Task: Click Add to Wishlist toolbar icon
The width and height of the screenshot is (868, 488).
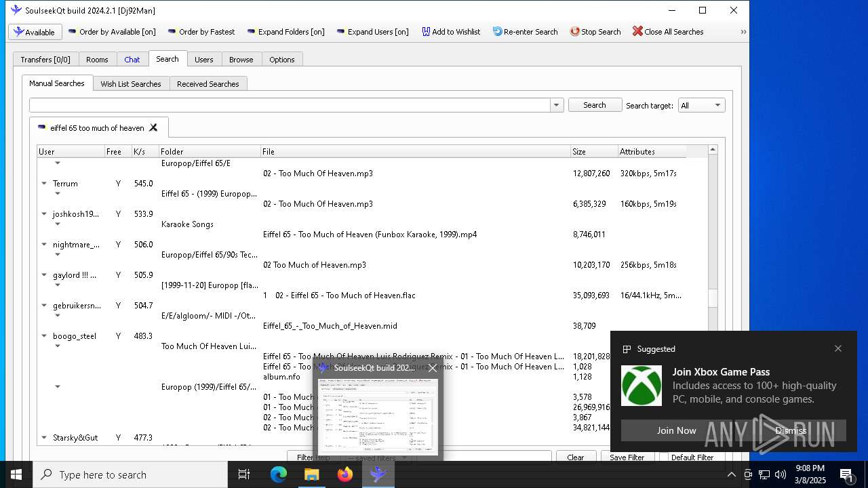Action: (x=451, y=32)
